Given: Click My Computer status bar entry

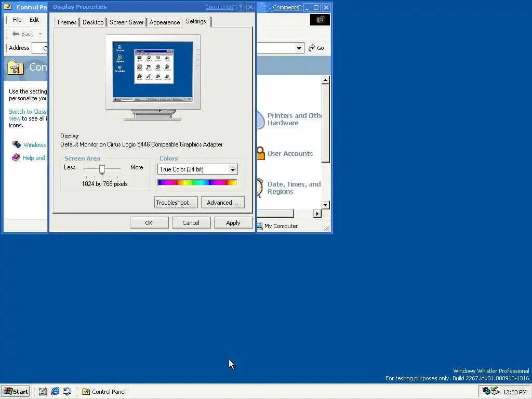Looking at the screenshot, I should pyautogui.click(x=277, y=226).
